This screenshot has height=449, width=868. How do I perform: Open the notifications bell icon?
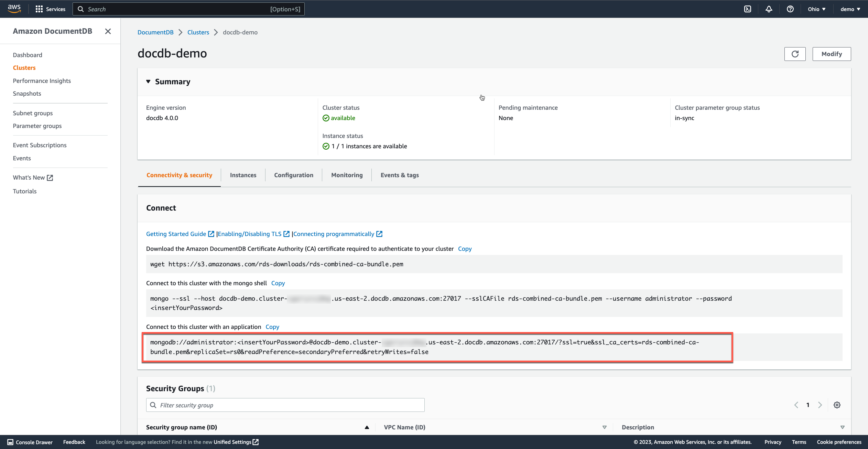tap(769, 9)
